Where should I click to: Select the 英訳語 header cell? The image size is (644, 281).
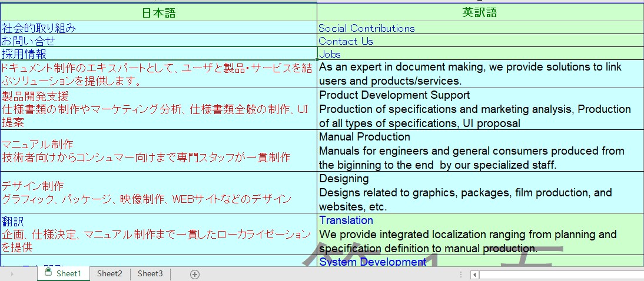pos(480,13)
